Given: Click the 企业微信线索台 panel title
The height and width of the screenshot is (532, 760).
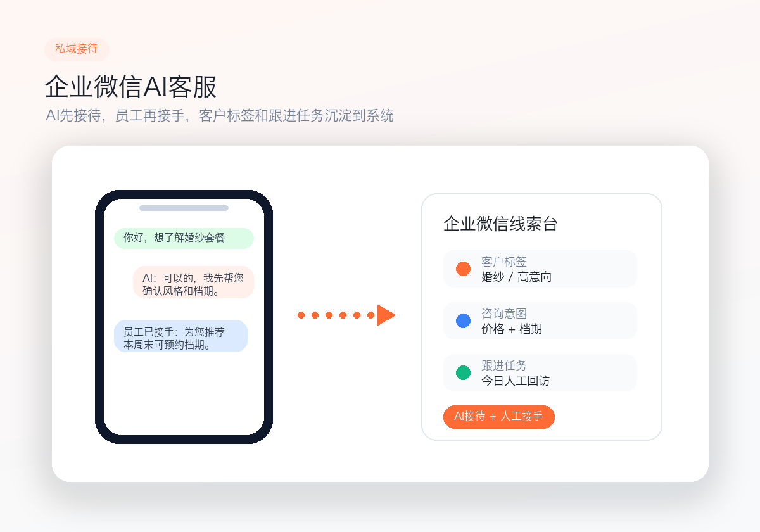Looking at the screenshot, I should click(x=500, y=224).
